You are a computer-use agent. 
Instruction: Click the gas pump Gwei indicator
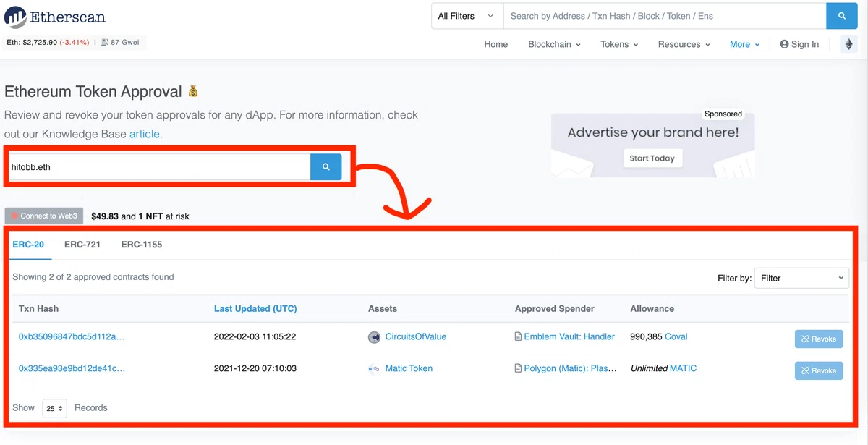pos(121,43)
